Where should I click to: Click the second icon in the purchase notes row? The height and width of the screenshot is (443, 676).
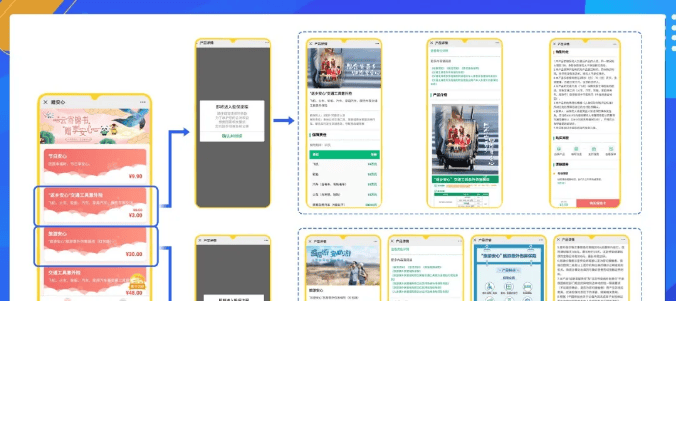[x=576, y=150]
